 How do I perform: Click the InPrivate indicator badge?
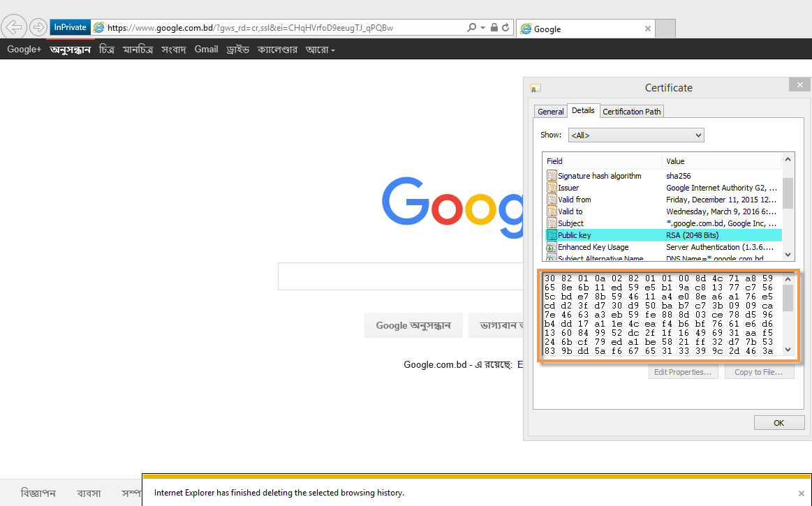71,27
